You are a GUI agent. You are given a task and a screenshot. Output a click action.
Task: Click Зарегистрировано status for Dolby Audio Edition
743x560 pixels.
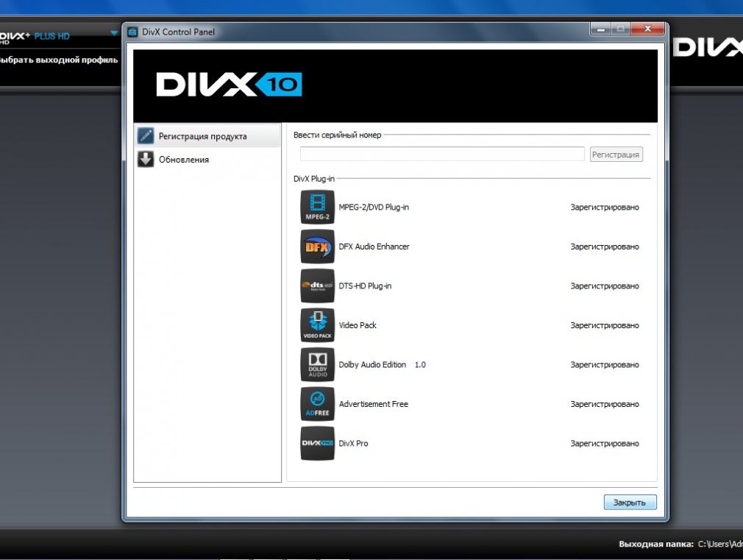[605, 365]
